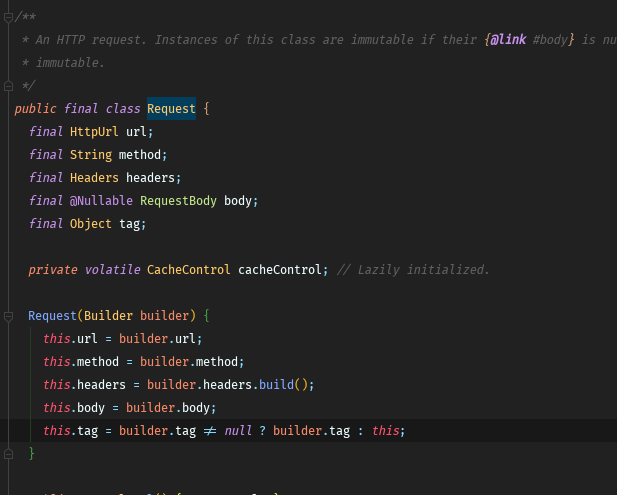Collapse the Javadoc comment at its closing line

(8, 86)
